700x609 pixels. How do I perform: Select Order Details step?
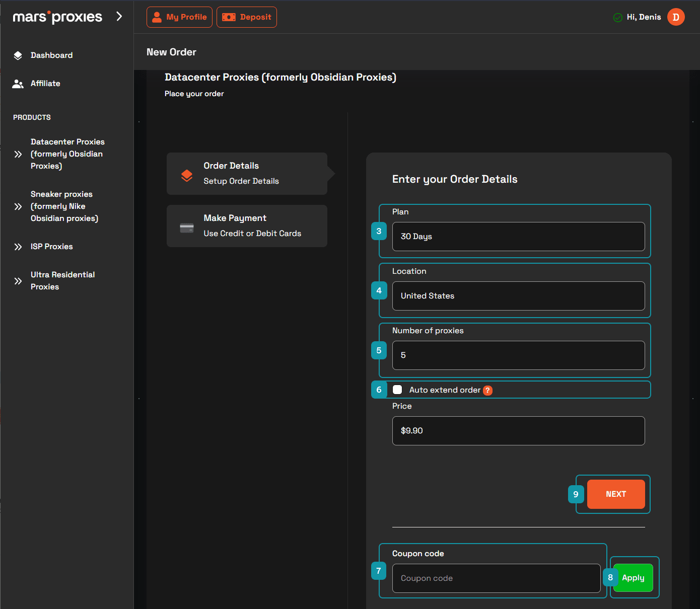coord(247,174)
